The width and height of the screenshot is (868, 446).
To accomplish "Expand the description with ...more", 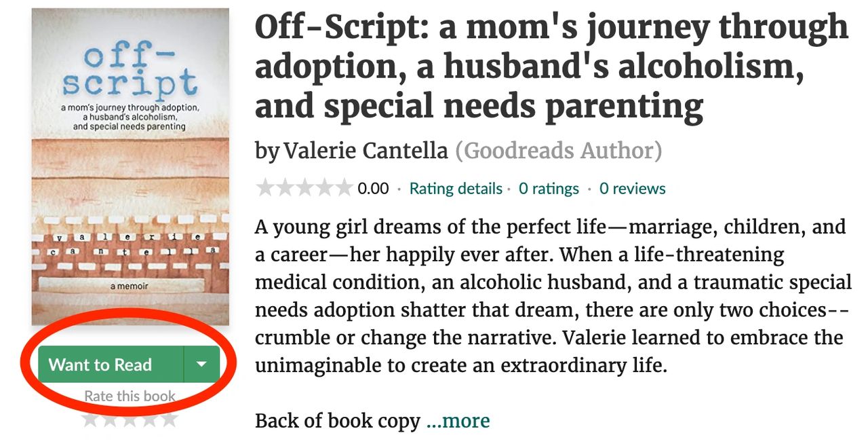I will tap(458, 421).
